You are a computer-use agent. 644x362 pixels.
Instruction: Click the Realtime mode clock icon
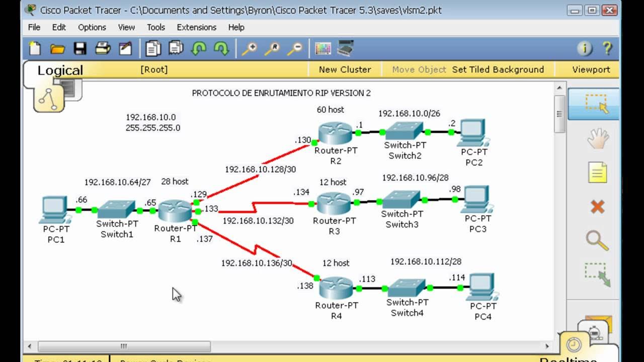click(x=574, y=344)
